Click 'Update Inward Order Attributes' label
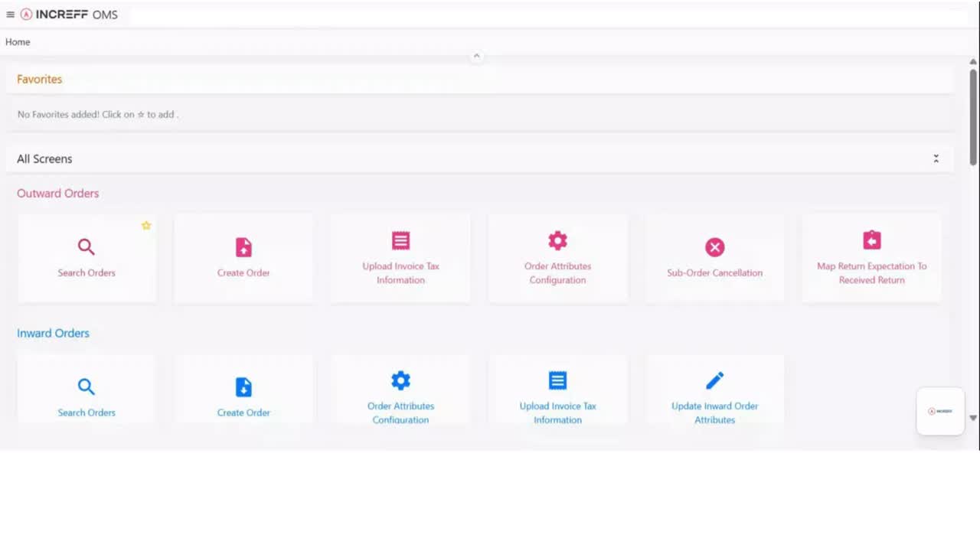Screen dimensions: 980x551 click(714, 413)
